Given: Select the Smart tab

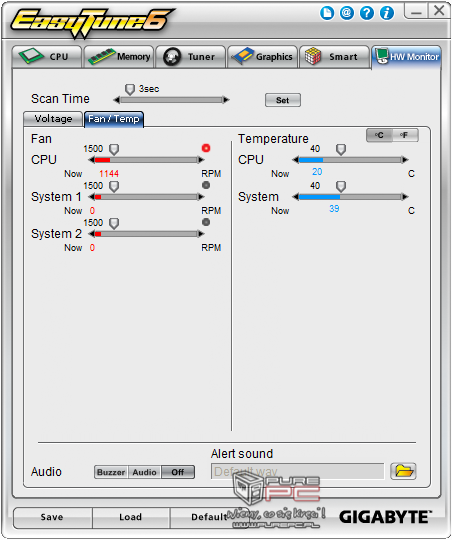Looking at the screenshot, I should 334,56.
